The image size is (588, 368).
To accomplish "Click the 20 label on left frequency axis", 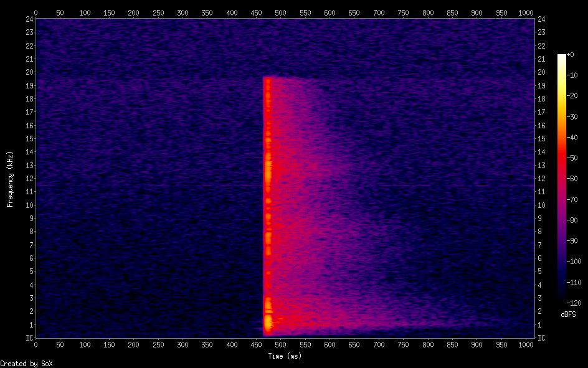I will [x=29, y=72].
